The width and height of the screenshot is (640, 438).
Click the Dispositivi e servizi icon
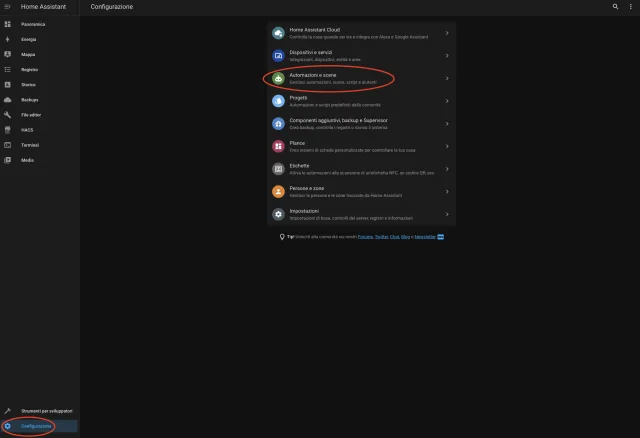click(x=278, y=56)
